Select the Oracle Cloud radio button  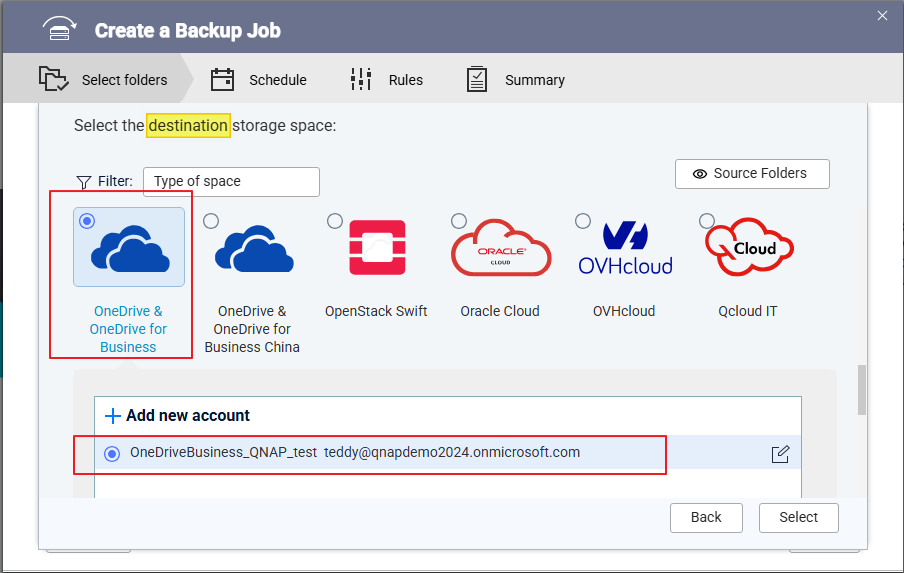pos(459,221)
